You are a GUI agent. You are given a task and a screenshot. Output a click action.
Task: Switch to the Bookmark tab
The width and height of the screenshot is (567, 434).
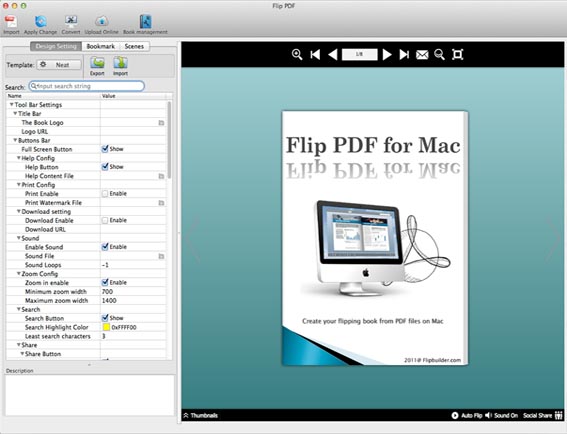click(101, 46)
